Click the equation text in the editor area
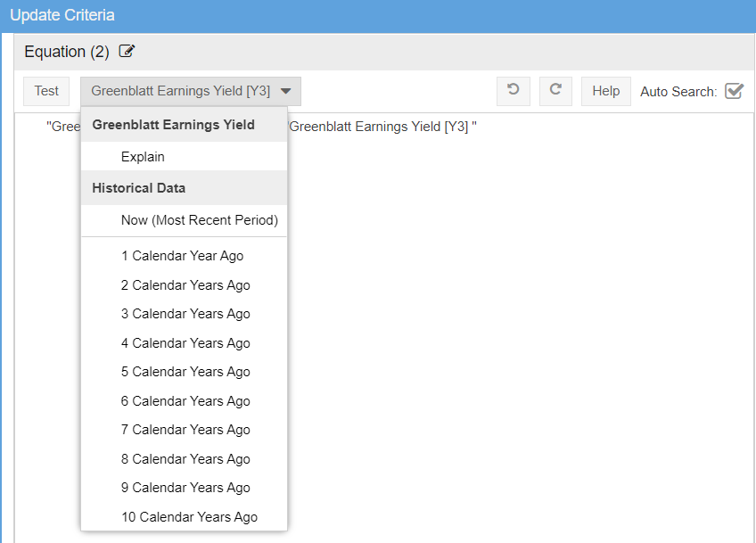The width and height of the screenshot is (756, 543). [382, 127]
